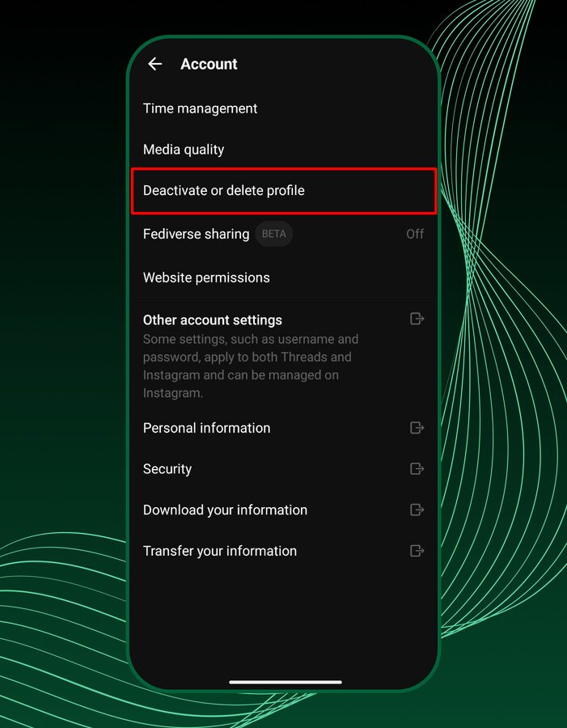Open Website permissions
Image resolution: width=567 pixels, height=728 pixels.
[x=206, y=277]
